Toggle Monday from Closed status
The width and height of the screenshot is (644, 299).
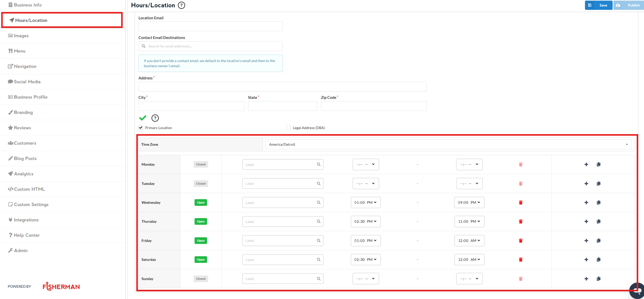pos(201,164)
